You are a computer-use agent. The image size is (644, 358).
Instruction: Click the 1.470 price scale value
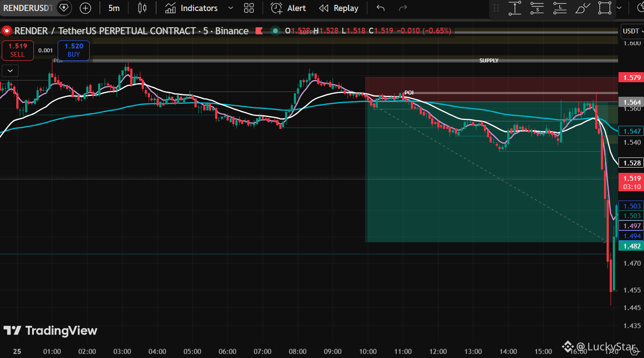point(632,263)
